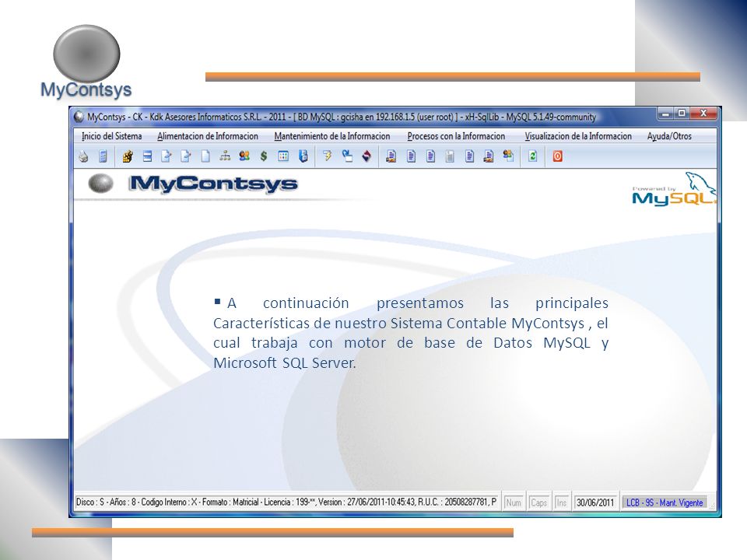Click the green refresh arrows toolbar icon
This screenshot has height=560, width=747.
click(532, 156)
